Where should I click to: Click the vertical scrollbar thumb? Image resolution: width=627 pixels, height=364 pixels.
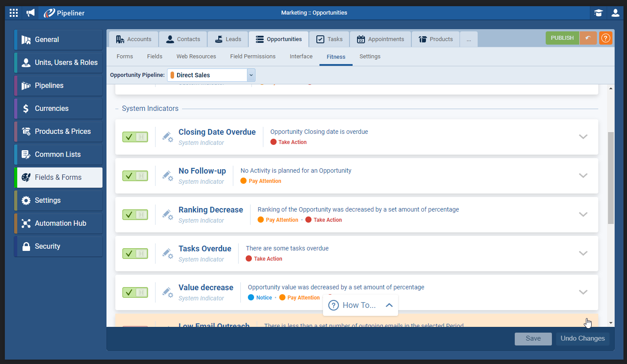click(611, 177)
